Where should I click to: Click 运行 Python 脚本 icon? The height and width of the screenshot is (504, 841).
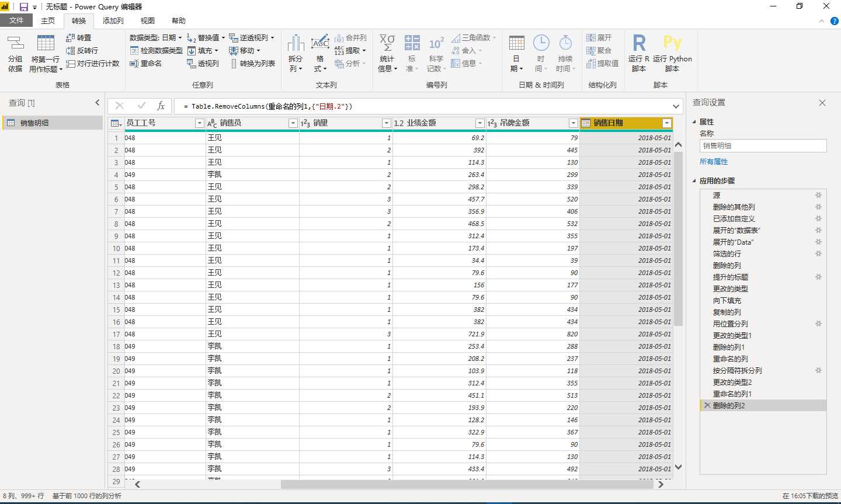click(x=672, y=43)
